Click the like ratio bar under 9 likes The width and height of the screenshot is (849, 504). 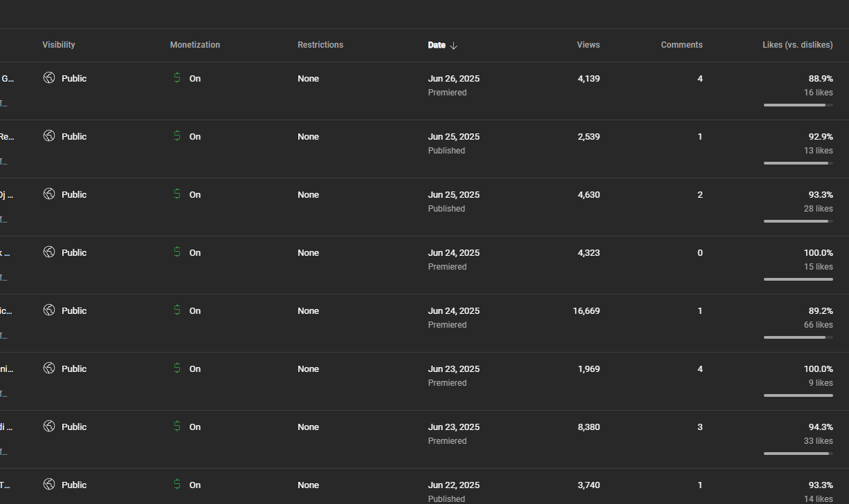798,395
